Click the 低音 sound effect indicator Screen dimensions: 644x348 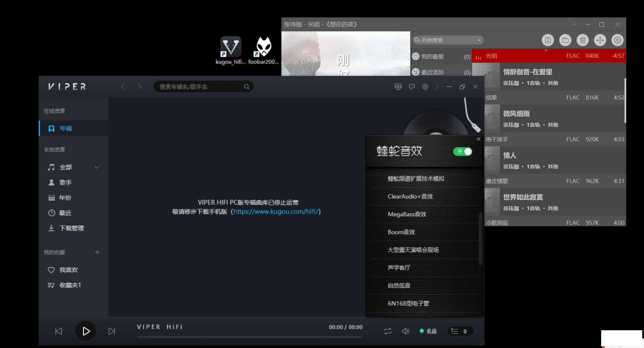click(428, 331)
